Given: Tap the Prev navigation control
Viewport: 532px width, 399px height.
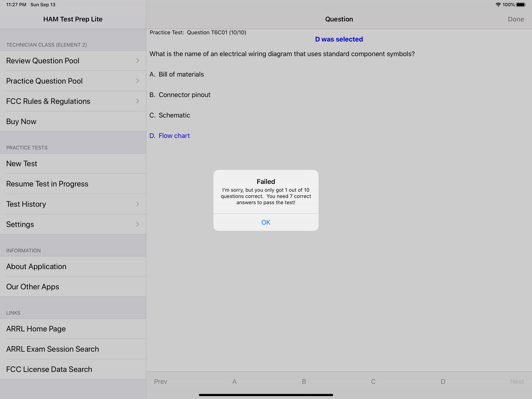Looking at the screenshot, I should (160, 381).
